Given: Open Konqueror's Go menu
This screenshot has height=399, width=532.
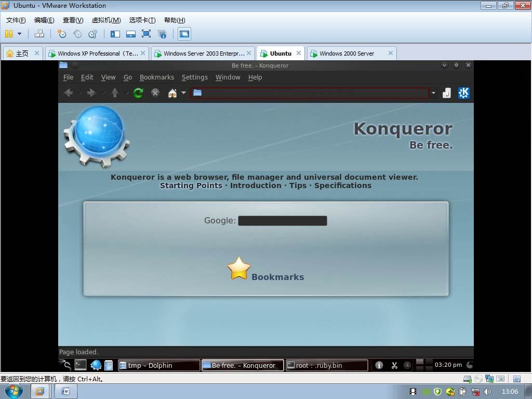Looking at the screenshot, I should pyautogui.click(x=128, y=77).
